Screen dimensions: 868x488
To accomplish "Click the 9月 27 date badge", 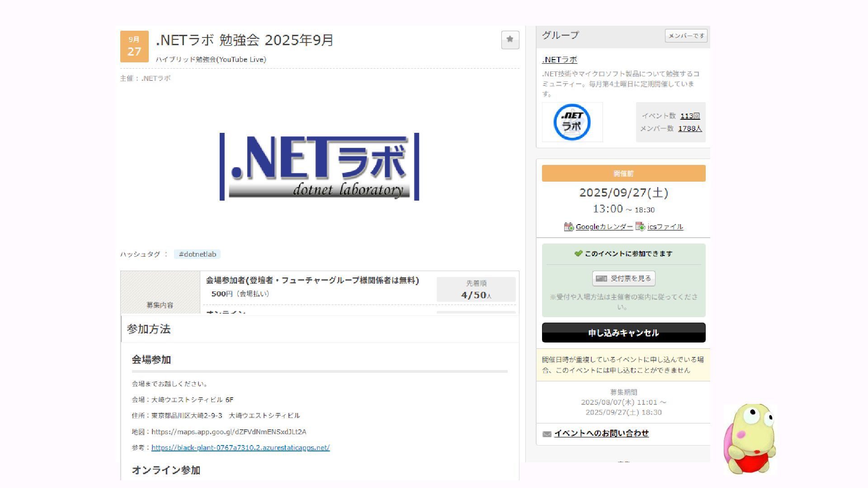I will (134, 47).
